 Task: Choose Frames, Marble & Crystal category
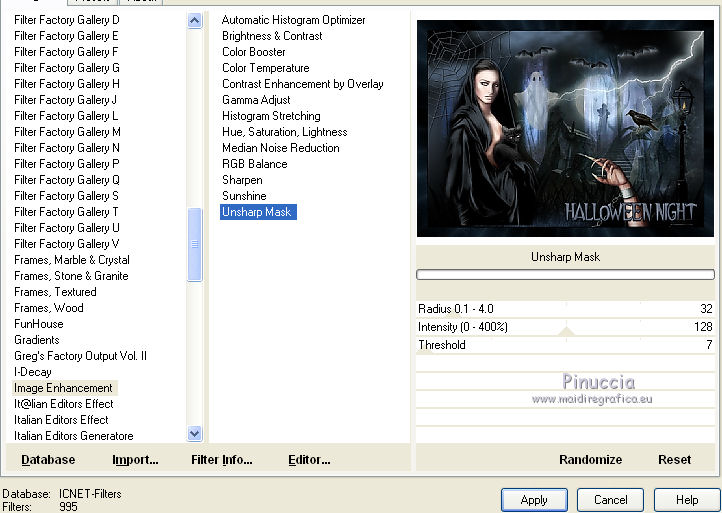pos(72,260)
